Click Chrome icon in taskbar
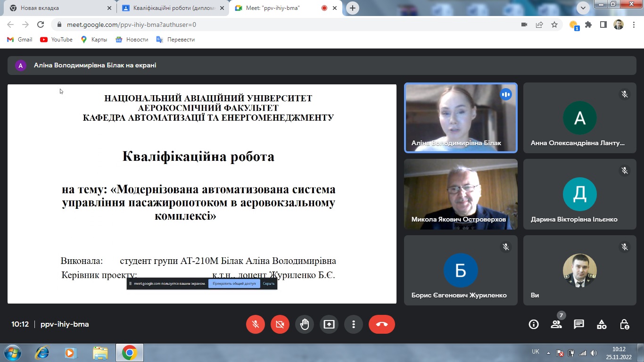Screen dimensions: 644x362 coord(129,353)
